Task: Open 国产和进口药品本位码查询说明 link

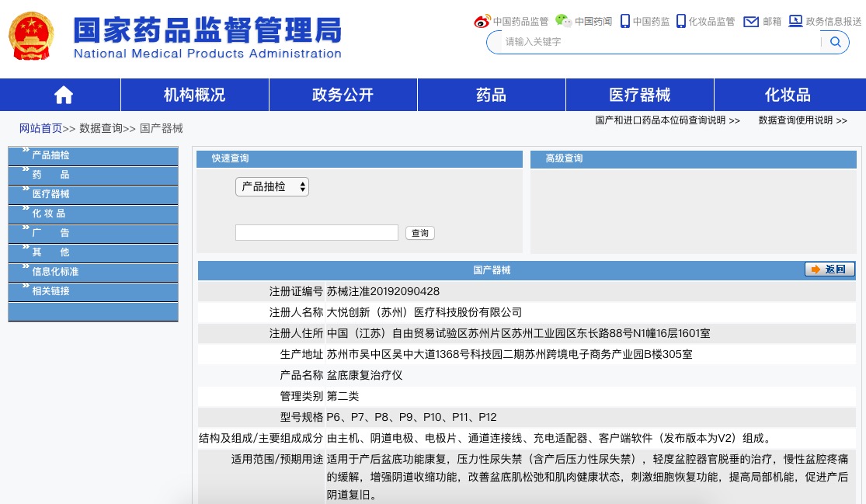Action: click(x=667, y=120)
